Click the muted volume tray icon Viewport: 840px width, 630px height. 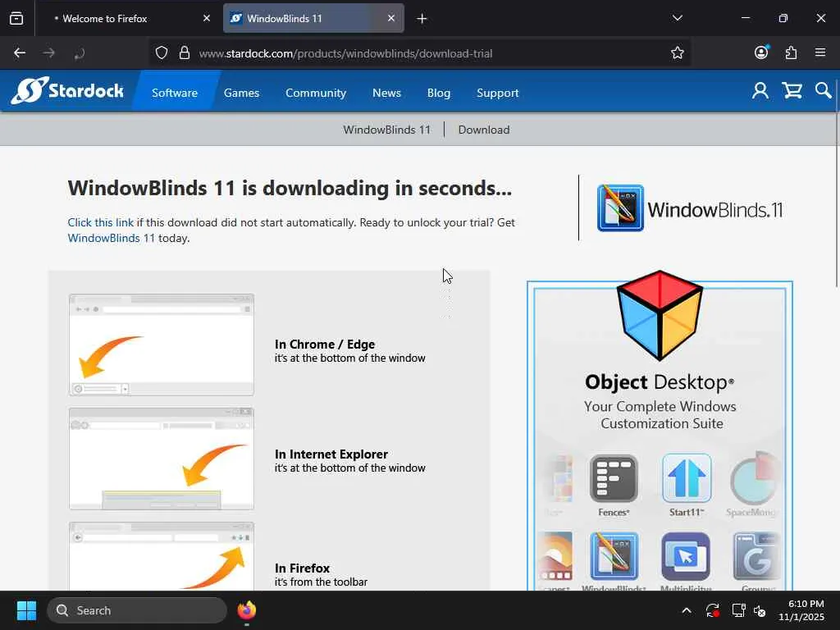(x=760, y=610)
